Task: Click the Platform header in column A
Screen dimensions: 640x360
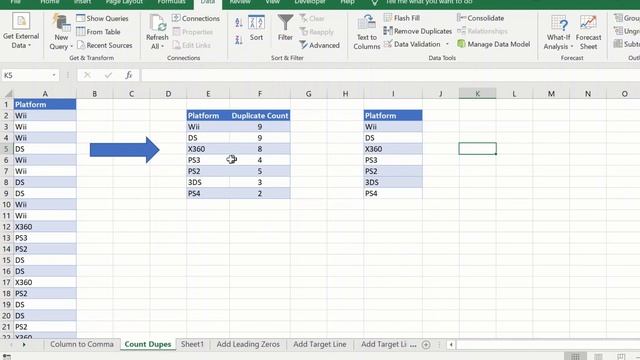Action: click(x=45, y=104)
